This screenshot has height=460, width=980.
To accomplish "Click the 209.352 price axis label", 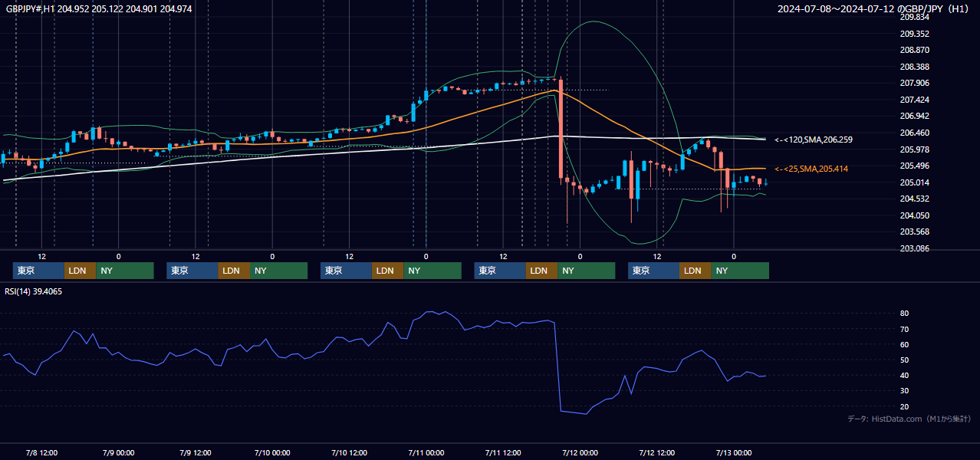I will (914, 34).
